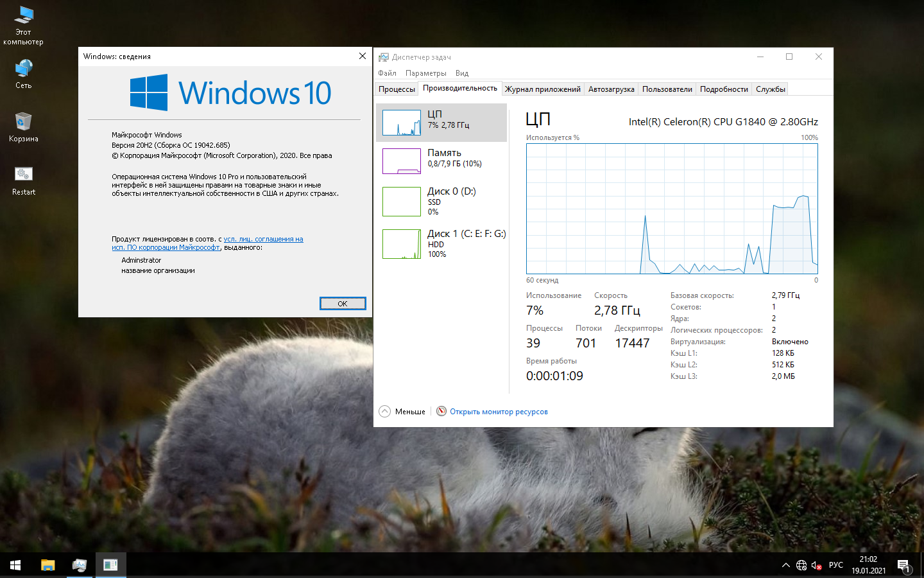Image resolution: width=924 pixels, height=578 pixels.
Task: Select 'Диск 0 (D:)' SSD item
Action: [x=441, y=201]
